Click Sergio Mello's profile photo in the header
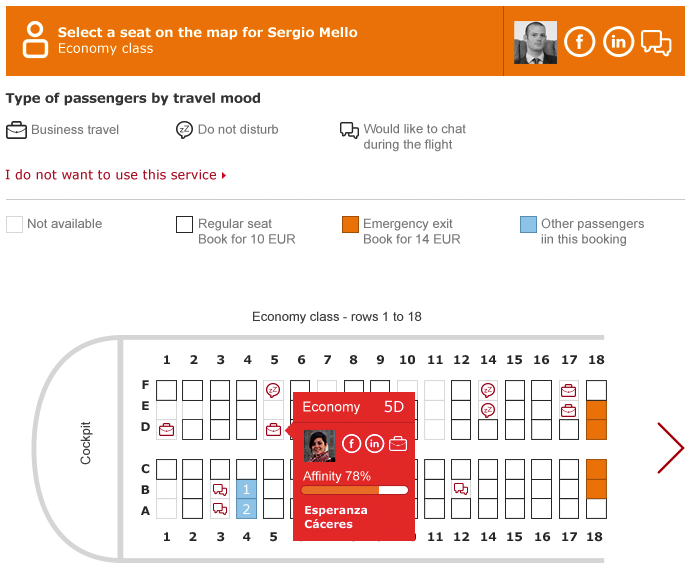Screen dimensions: 690x570 tap(535, 42)
